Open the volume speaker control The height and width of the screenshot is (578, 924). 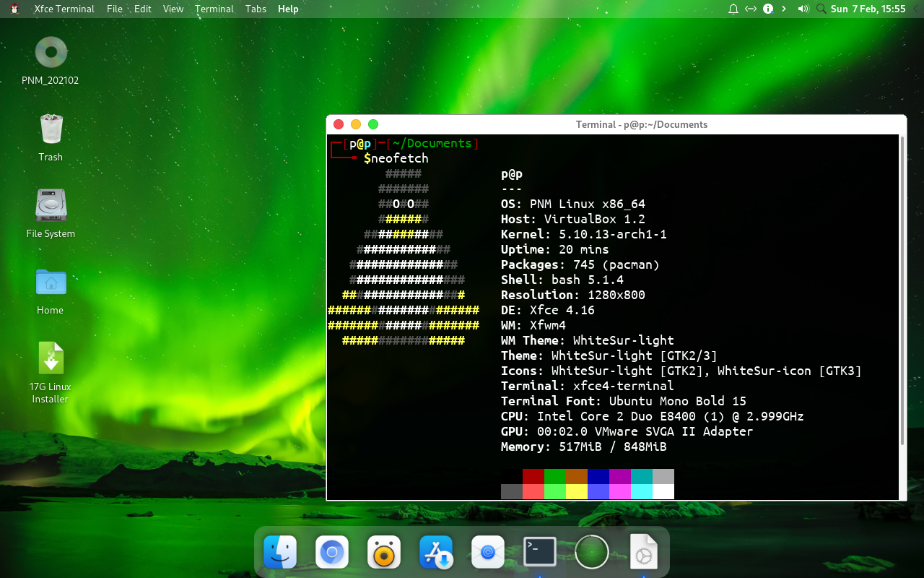click(x=803, y=9)
